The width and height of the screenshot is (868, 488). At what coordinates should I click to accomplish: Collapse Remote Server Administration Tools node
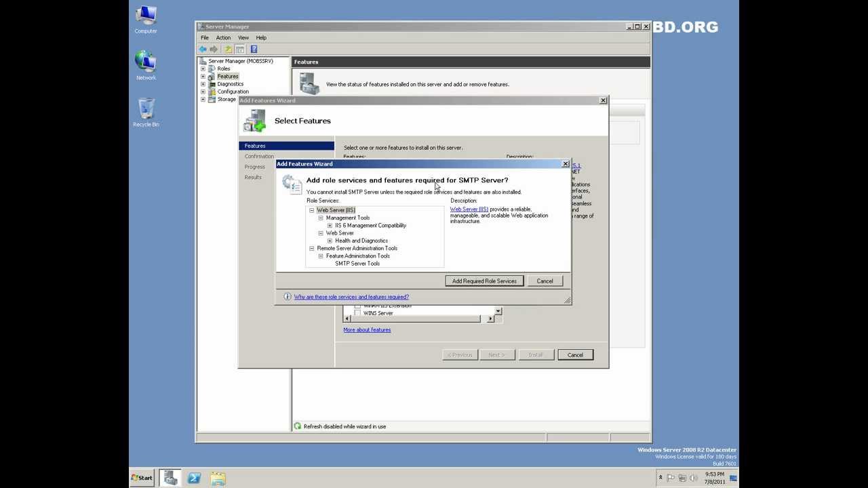[x=312, y=248]
